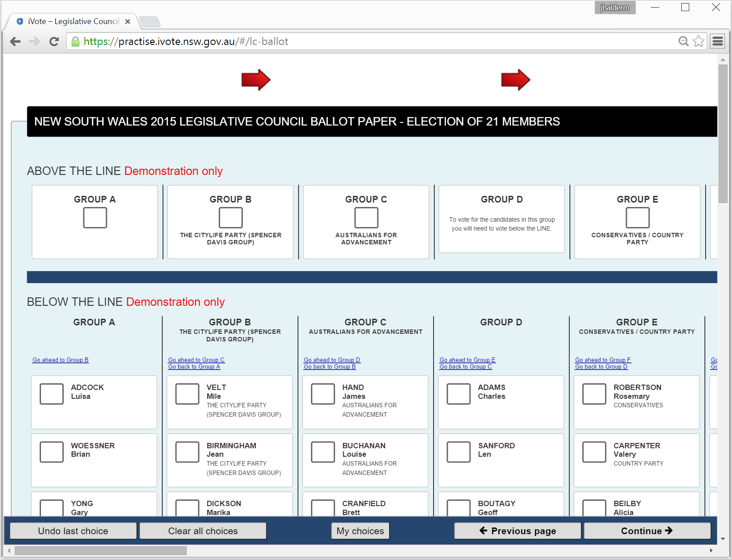Screen dimensions: 732x560
Task: Open a new browser tab
Action: tap(150, 21)
